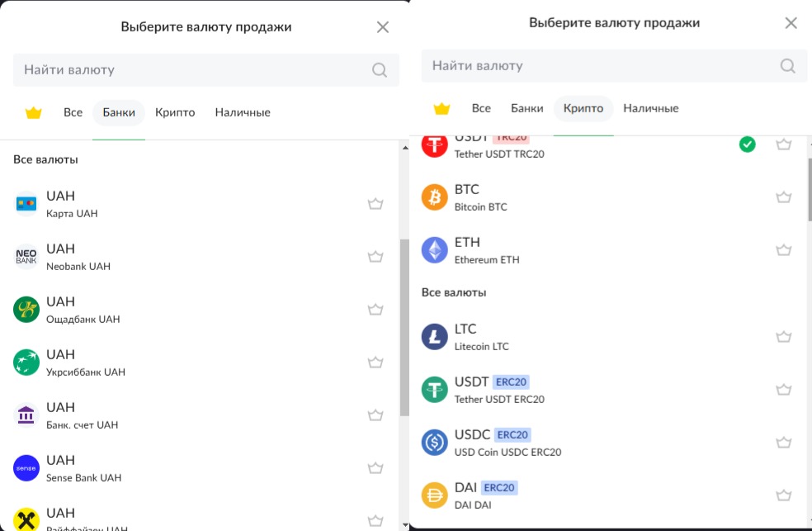Switch to Наличные tab in left panel
This screenshot has height=531, width=812.
coord(243,112)
